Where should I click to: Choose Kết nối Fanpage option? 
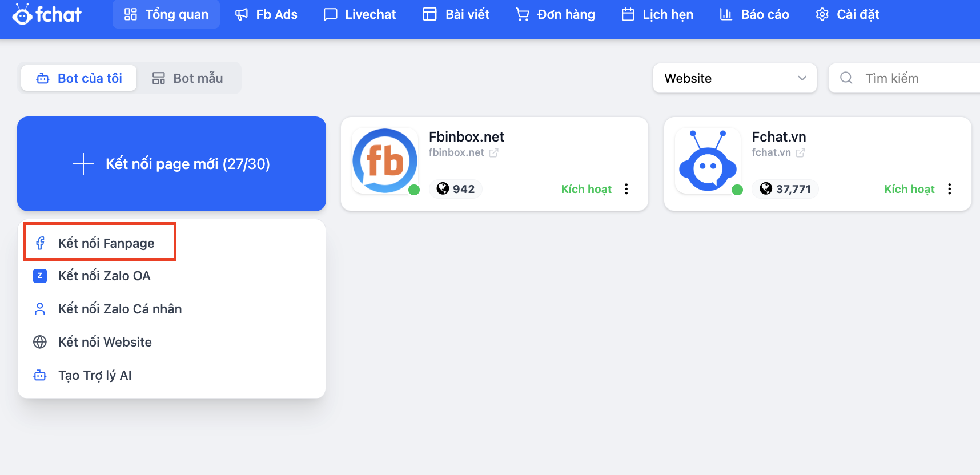pyautogui.click(x=106, y=243)
